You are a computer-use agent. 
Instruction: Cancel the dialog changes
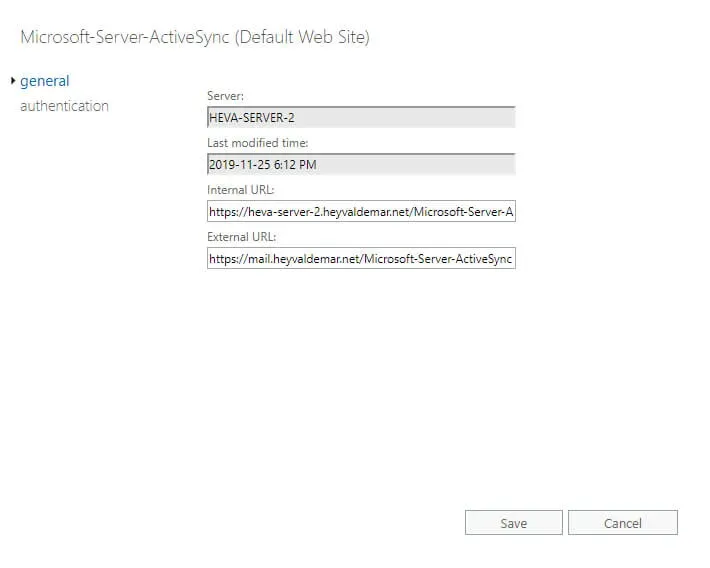tap(623, 523)
